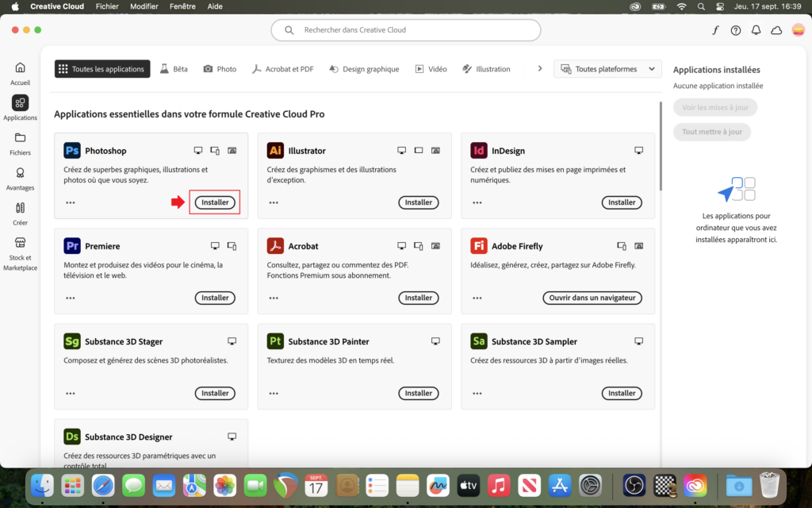Click Ouvrir dans un navigateur for Firefly
The image size is (812, 508).
592,298
